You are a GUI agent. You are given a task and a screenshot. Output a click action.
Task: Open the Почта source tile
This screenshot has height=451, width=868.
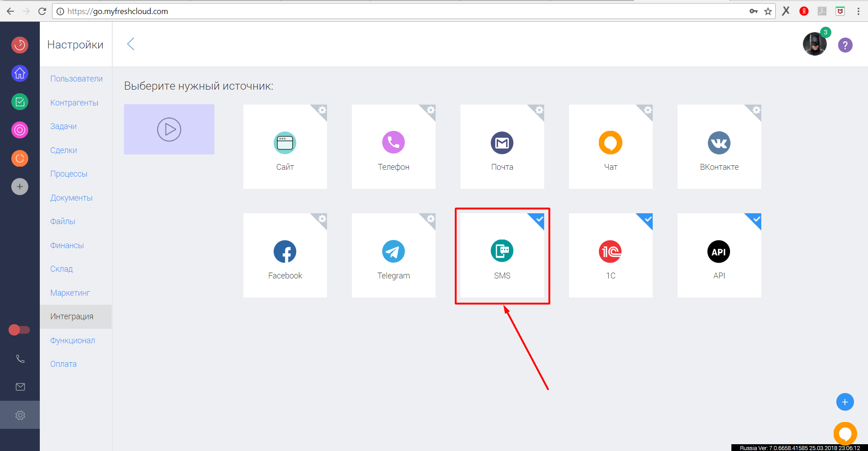point(502,147)
